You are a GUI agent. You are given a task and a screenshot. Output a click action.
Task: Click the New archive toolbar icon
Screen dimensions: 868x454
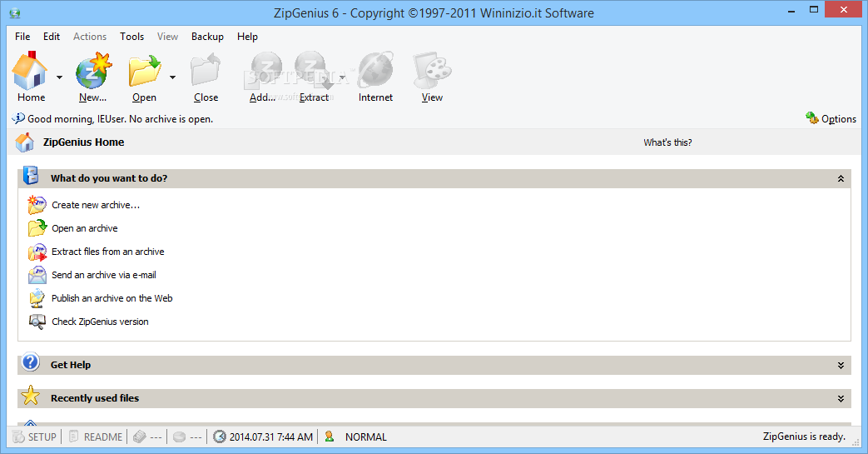coord(93,71)
